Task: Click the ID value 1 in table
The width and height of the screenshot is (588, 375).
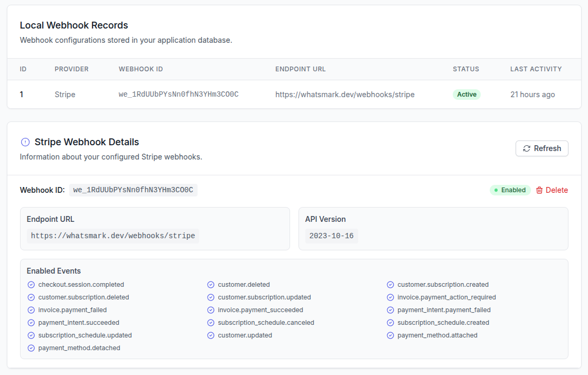Action: (21, 95)
